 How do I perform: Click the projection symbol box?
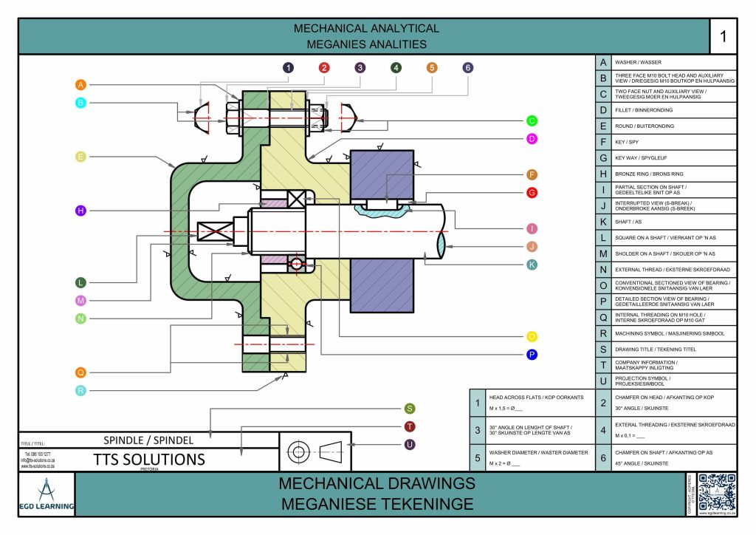tap(315, 451)
